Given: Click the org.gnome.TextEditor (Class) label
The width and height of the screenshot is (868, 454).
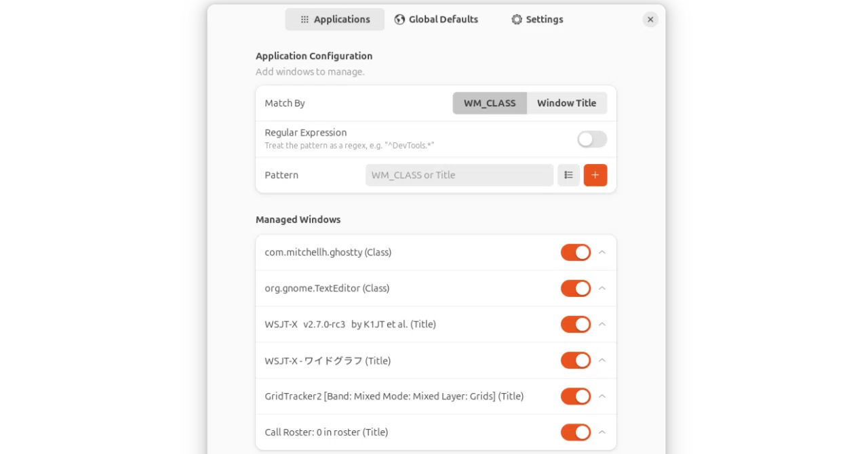Looking at the screenshot, I should (327, 288).
